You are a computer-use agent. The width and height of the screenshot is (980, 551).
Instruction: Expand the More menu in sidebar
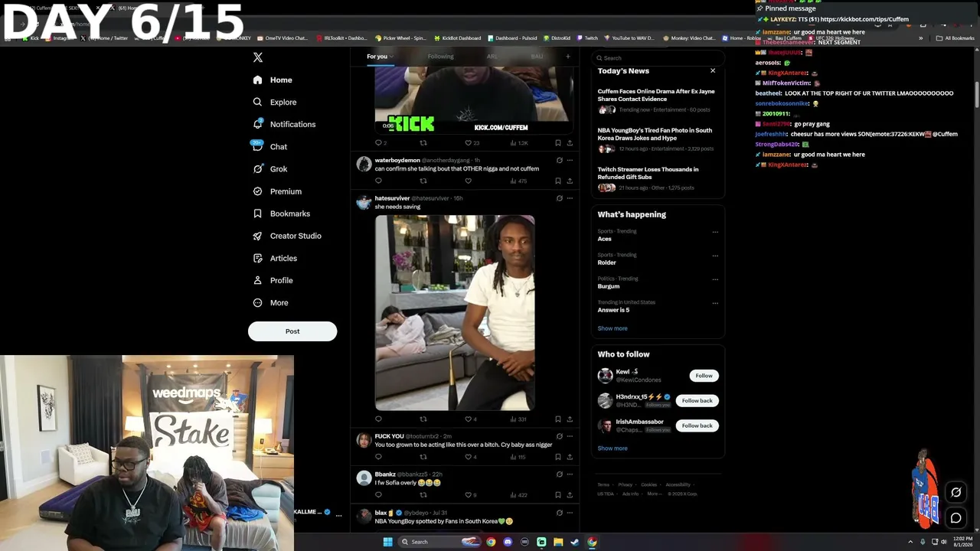[x=270, y=302]
